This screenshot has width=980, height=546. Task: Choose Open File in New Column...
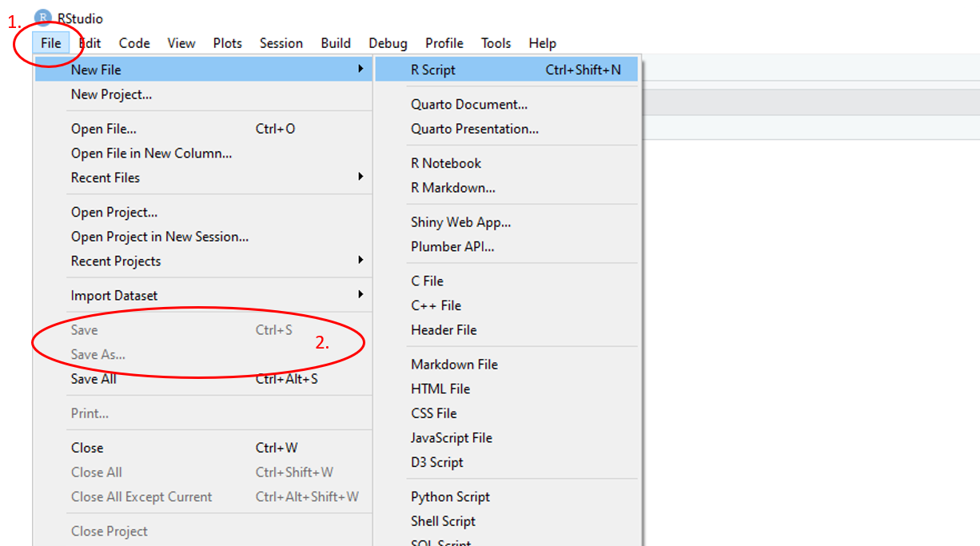pos(204,153)
